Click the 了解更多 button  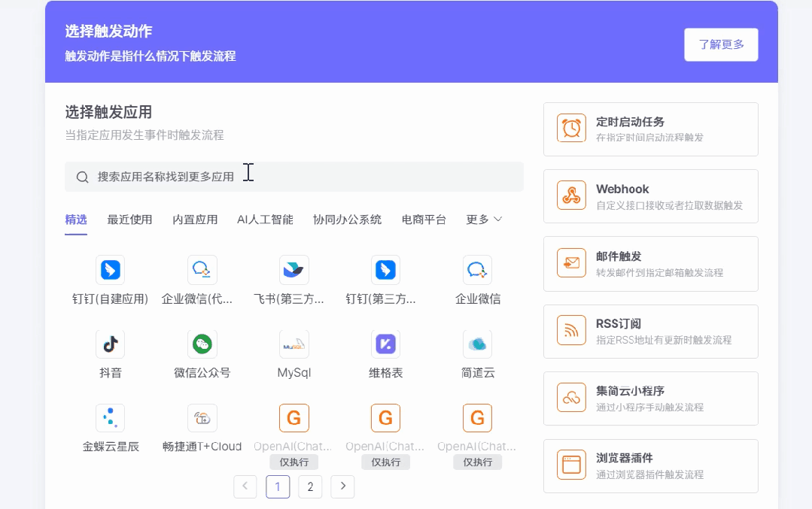[x=721, y=44]
